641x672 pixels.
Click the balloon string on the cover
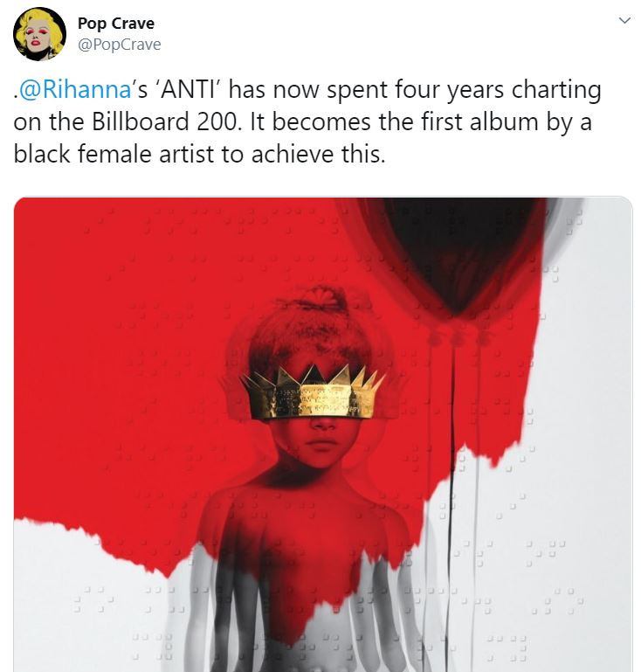tap(451, 428)
